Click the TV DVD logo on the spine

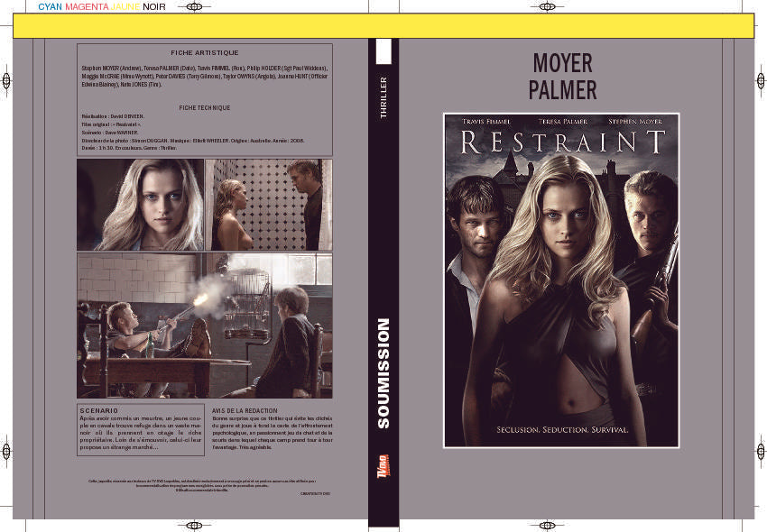tap(383, 466)
